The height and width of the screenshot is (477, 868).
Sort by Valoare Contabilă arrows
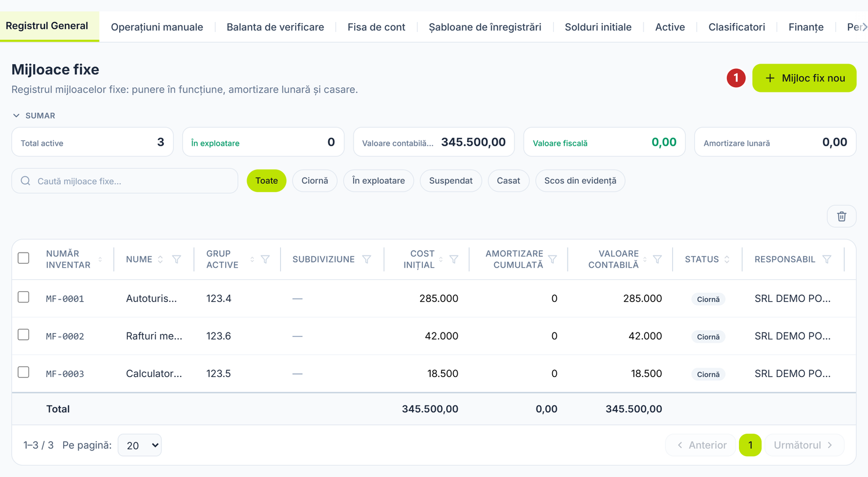click(x=645, y=260)
